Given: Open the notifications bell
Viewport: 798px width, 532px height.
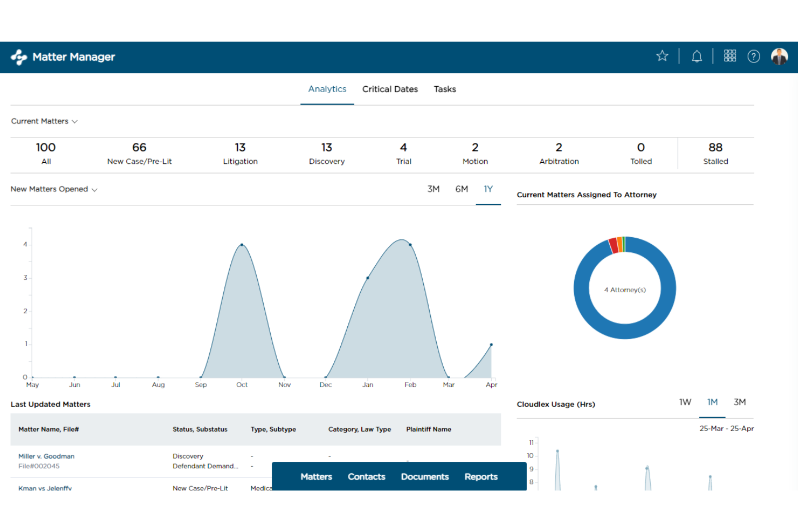Looking at the screenshot, I should click(x=697, y=56).
